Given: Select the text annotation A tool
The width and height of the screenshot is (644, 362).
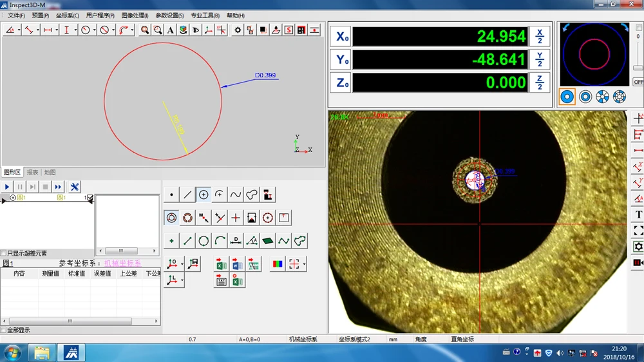Looking at the screenshot, I should [170, 30].
